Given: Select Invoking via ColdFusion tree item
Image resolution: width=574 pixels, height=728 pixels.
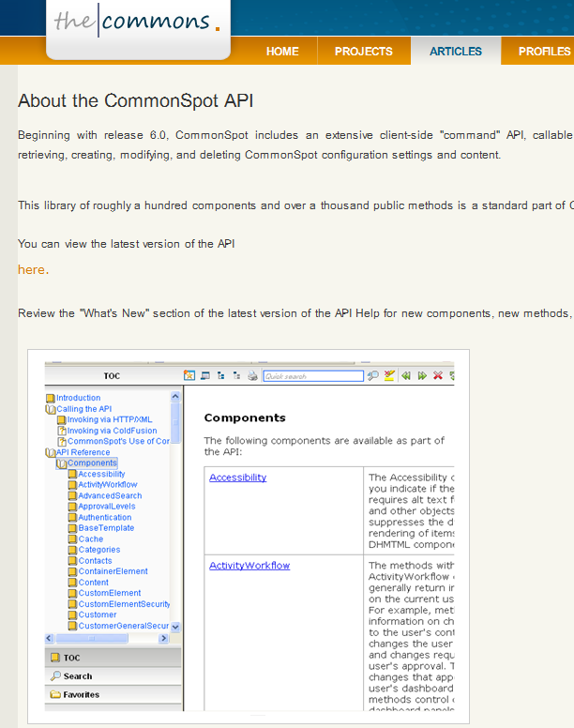Looking at the screenshot, I should click(x=113, y=431).
